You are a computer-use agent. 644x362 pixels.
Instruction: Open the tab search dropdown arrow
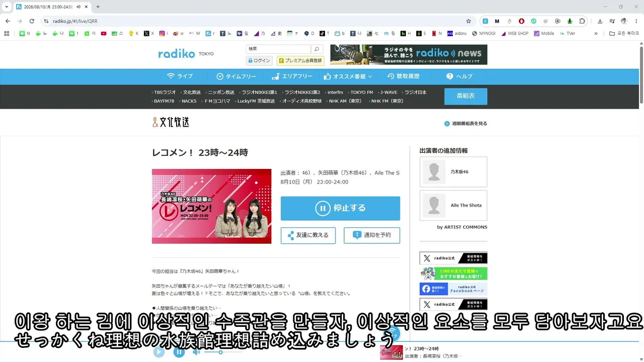[x=7, y=7]
